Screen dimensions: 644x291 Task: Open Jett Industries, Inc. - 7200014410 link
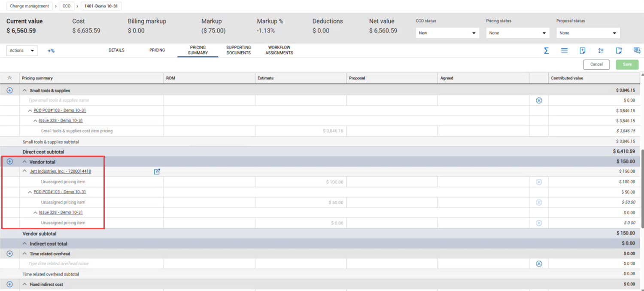tap(60, 172)
